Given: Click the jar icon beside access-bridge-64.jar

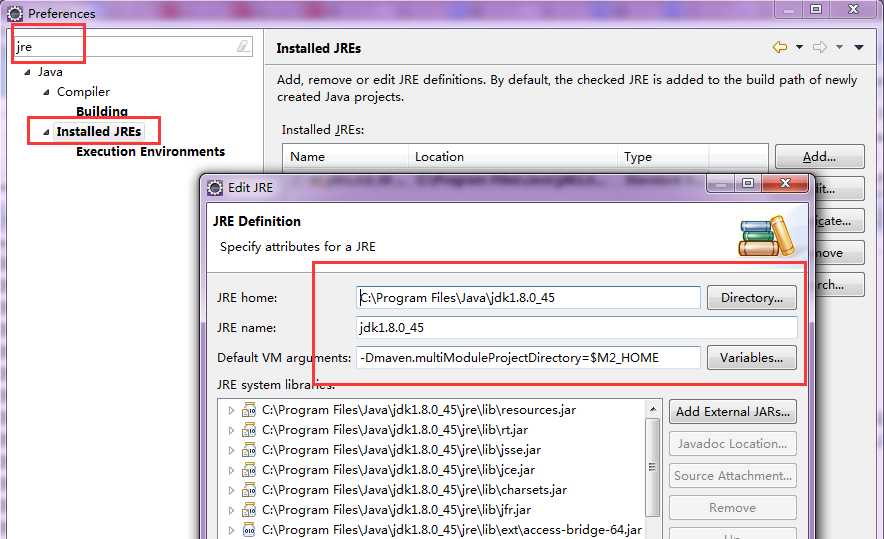Looking at the screenshot, I should [x=249, y=530].
